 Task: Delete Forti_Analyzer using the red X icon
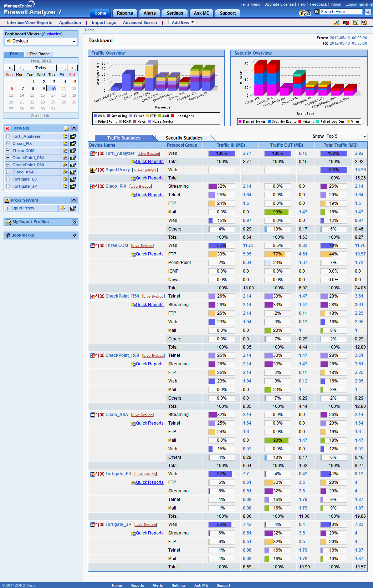pyautogui.click(x=102, y=153)
